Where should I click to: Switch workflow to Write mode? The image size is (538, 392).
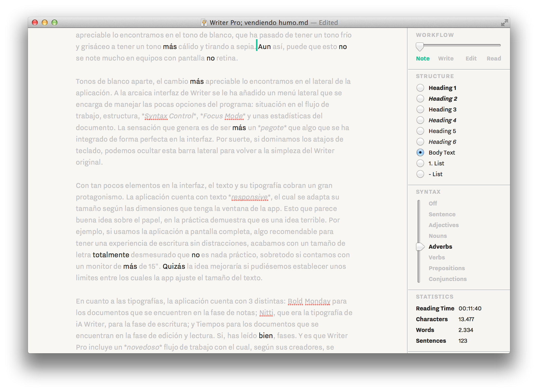[x=446, y=59]
